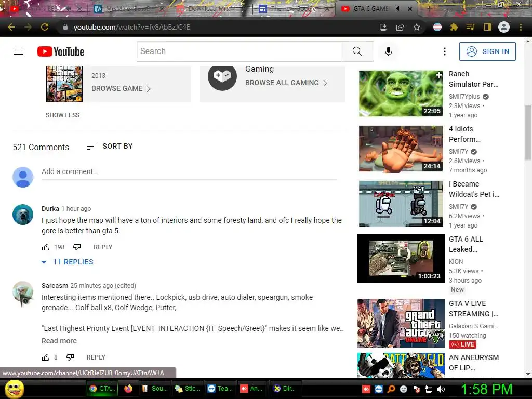Switch to the Download Mrs tab
The image size is (532, 399).
[x=210, y=8]
